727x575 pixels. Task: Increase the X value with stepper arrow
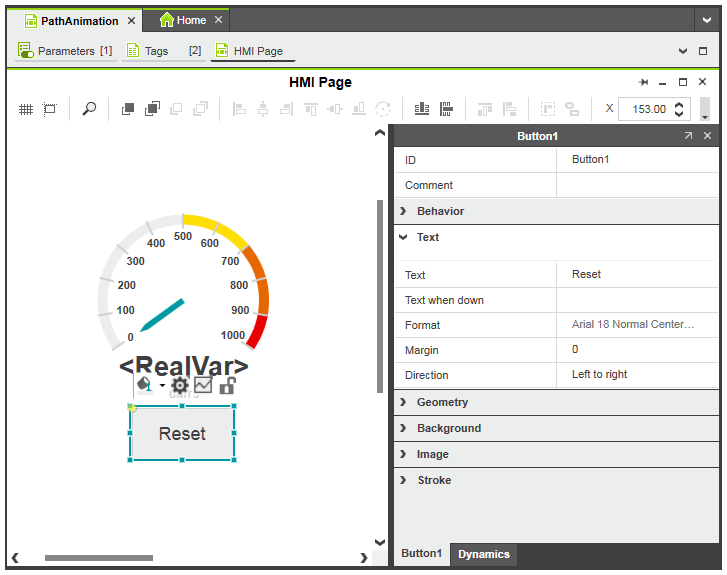click(x=680, y=104)
